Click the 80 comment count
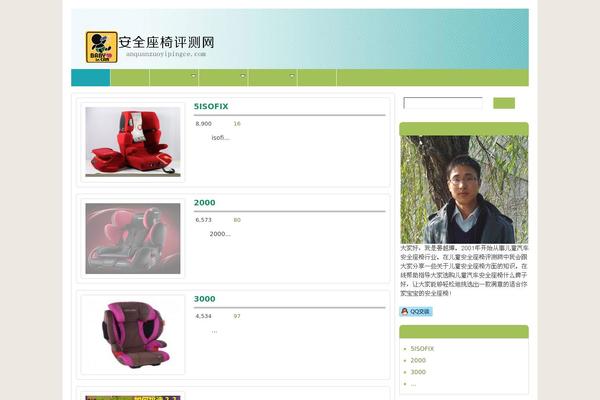The height and width of the screenshot is (400, 600). click(x=237, y=220)
